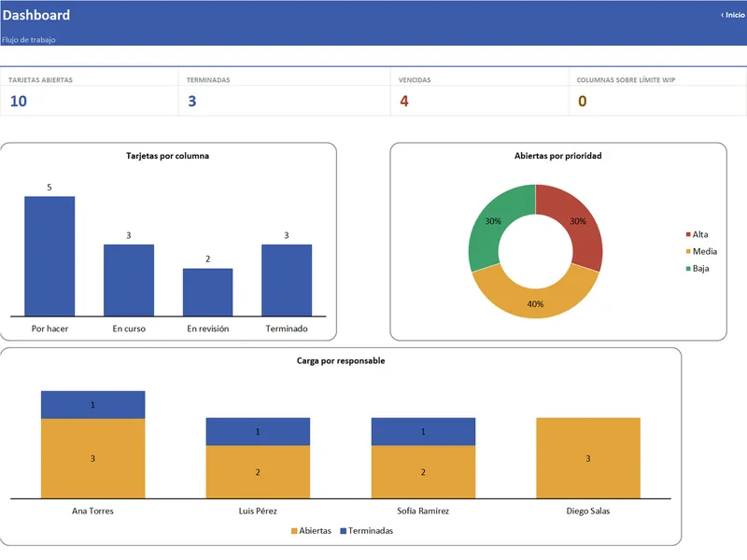
Task: Click the 'Luis Pérez' axis label
Action: (258, 511)
